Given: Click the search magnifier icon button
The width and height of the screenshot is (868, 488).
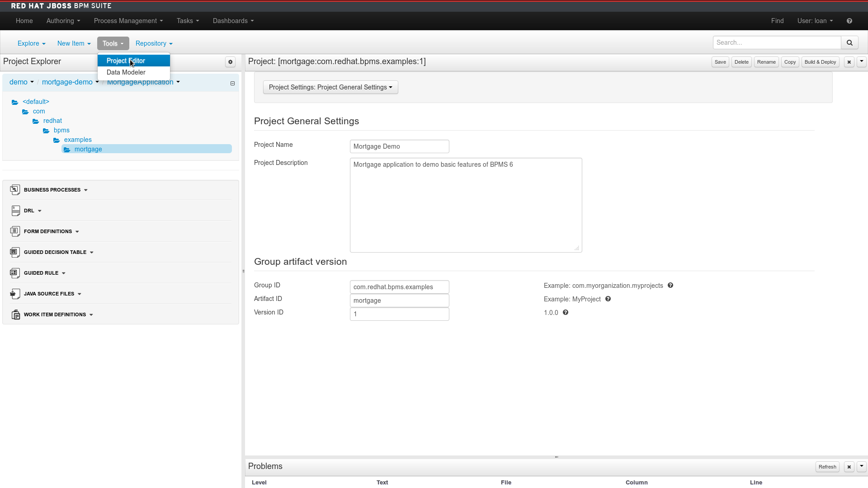Looking at the screenshot, I should [849, 42].
